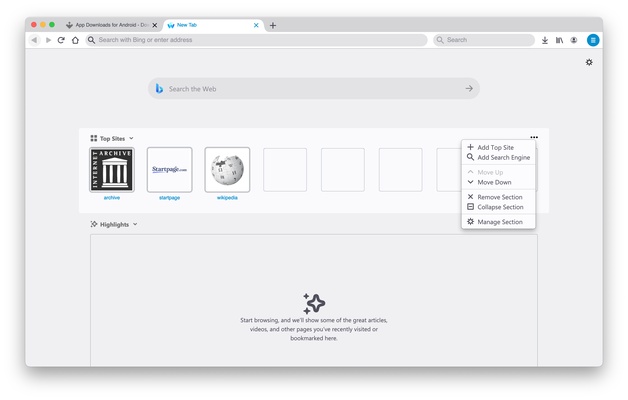The height and width of the screenshot is (400, 628).
Task: Go back with the back arrow
Action: (34, 40)
